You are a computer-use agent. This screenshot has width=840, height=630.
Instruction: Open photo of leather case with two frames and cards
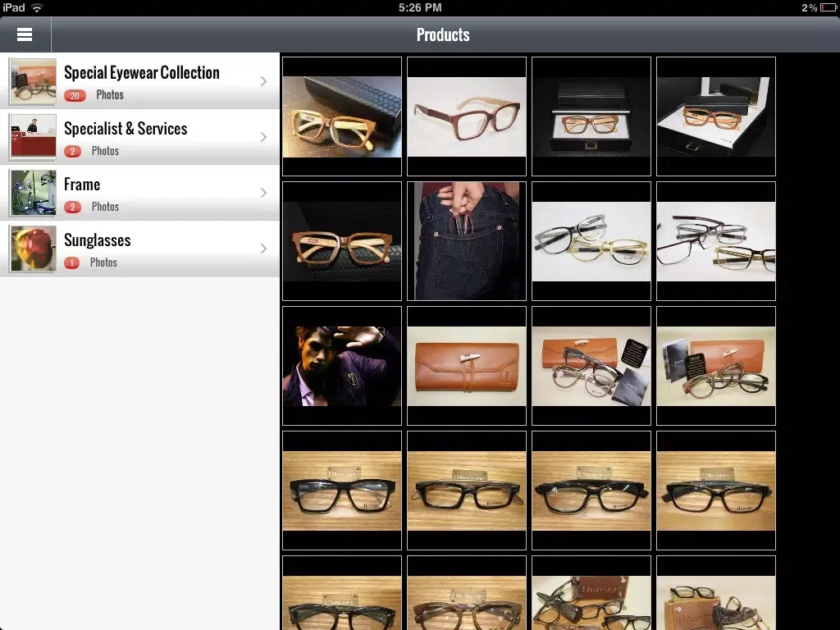(591, 366)
